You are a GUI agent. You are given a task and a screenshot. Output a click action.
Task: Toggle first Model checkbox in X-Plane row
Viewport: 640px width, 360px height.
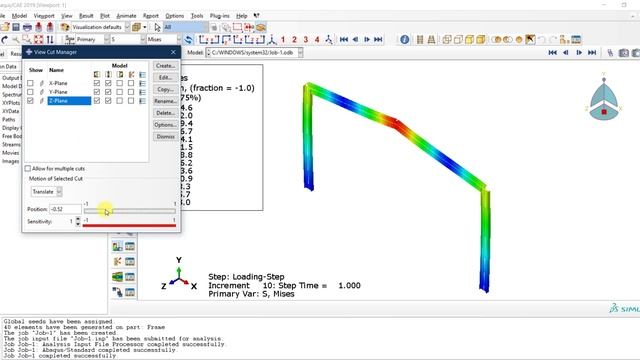[97, 83]
